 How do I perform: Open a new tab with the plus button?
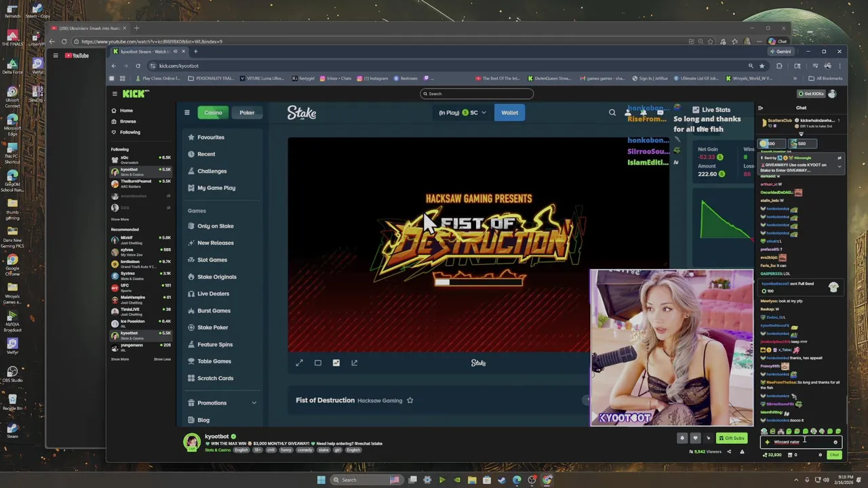tap(195, 52)
